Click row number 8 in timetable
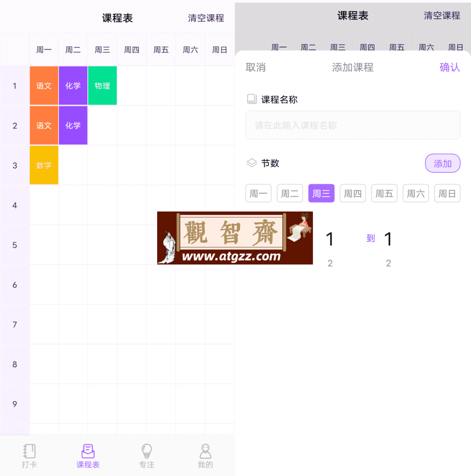471x476 pixels. point(14,364)
